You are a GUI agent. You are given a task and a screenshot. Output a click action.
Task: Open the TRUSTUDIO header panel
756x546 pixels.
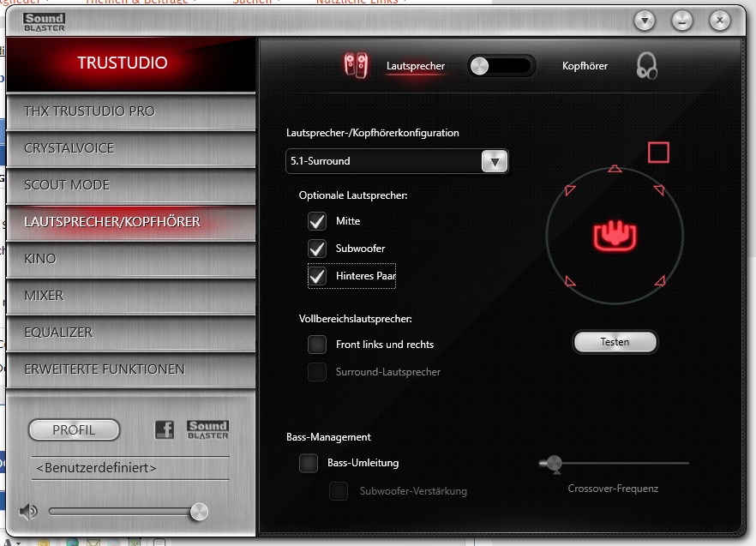click(x=131, y=63)
